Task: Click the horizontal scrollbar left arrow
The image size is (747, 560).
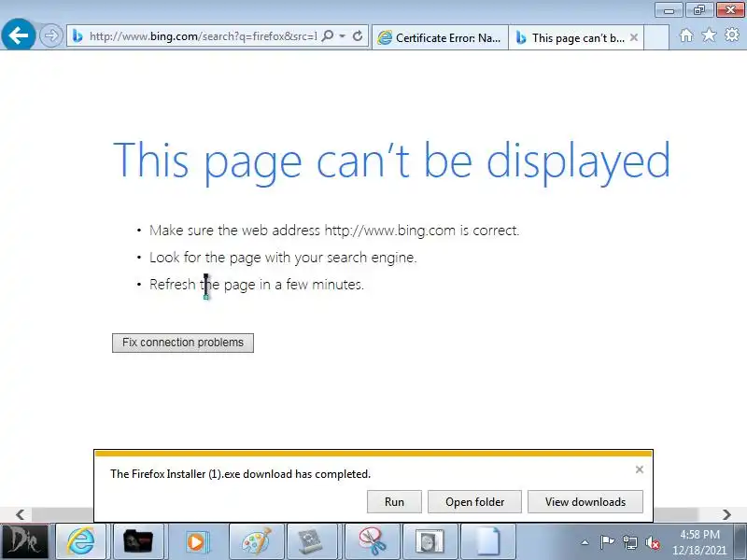Action: coord(20,514)
